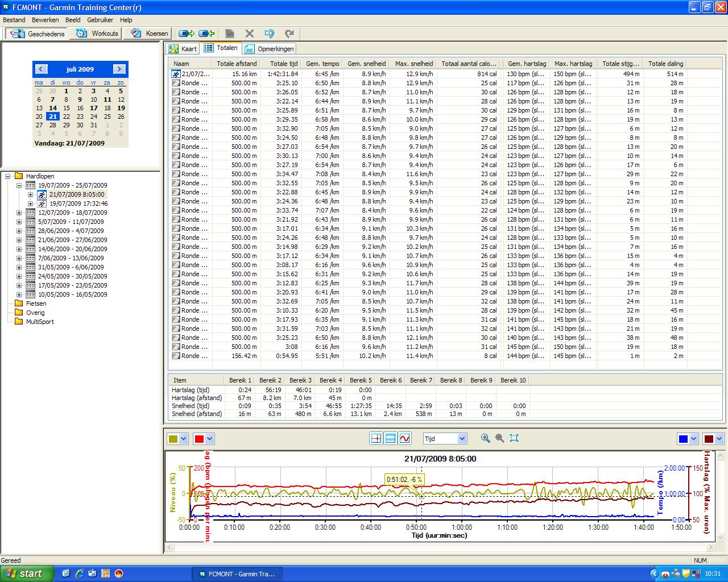Click the running icon of 21/07/2009 8:05:00 activity
This screenshot has height=582, width=728.
(42, 194)
